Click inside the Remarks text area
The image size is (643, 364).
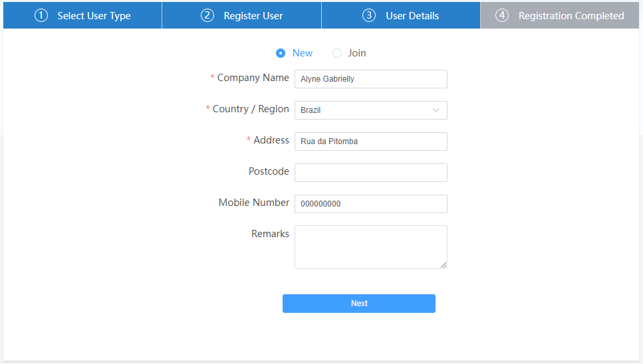(370, 246)
